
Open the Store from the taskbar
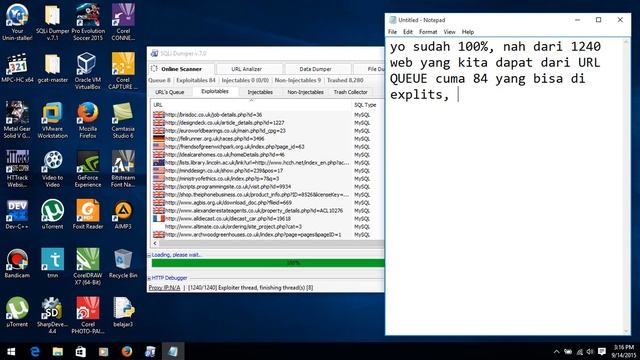(80, 351)
